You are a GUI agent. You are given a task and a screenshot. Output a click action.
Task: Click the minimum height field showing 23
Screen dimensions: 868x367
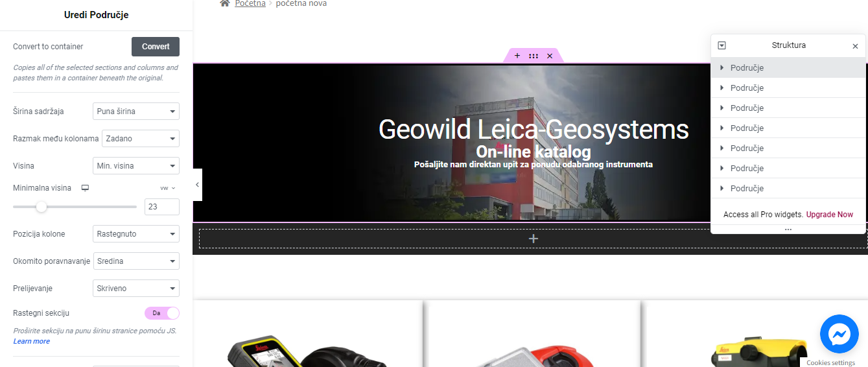coord(162,207)
